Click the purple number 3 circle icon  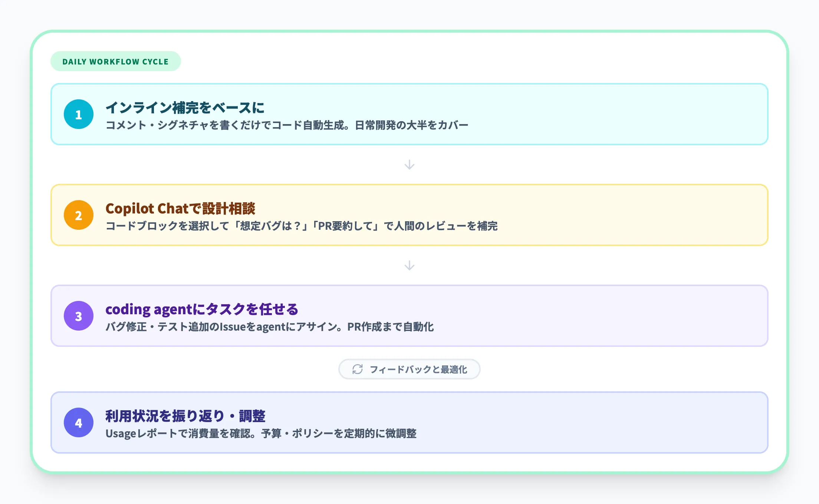pos(78,316)
